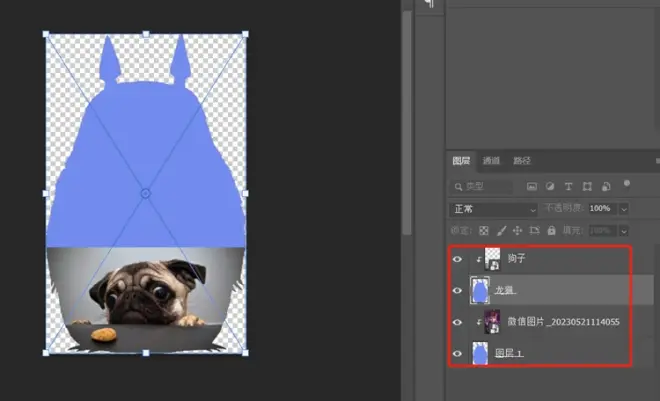The image size is (660, 401).
Task: Toggle the layer filter on/off switch
Action: [626, 184]
